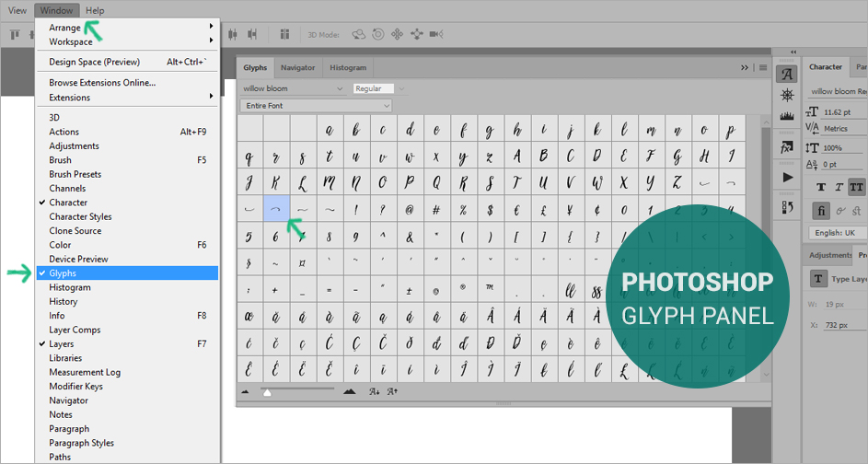The image size is (868, 464).
Task: Expand the Workspace submenu
Action: (x=127, y=41)
